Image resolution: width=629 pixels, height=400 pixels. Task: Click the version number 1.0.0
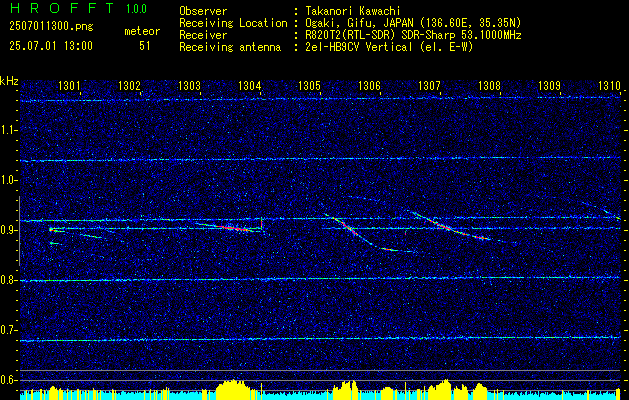click(136, 9)
